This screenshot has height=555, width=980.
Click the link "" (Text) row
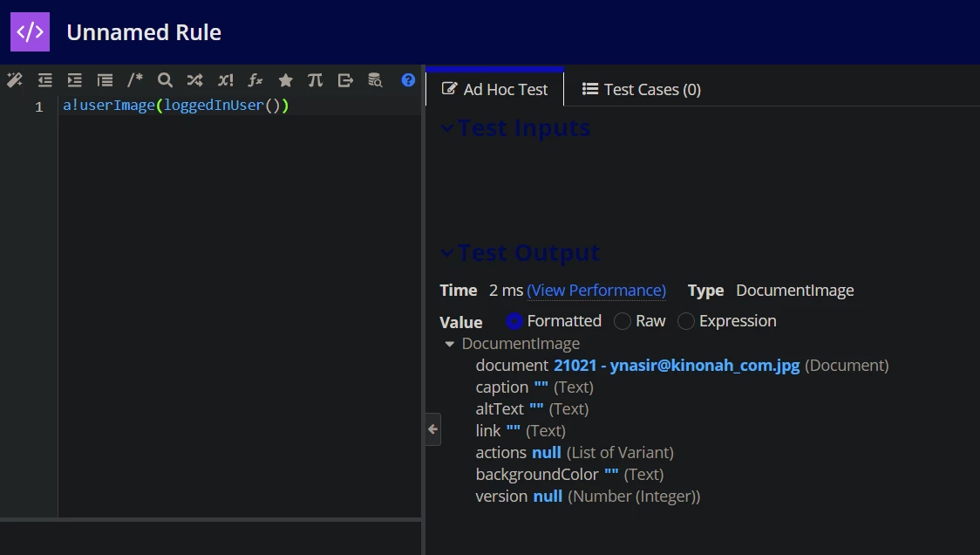(521, 431)
